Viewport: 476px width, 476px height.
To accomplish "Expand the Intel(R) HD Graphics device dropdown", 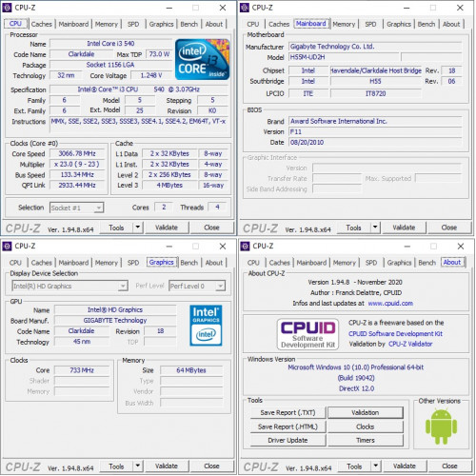I will click(69, 286).
